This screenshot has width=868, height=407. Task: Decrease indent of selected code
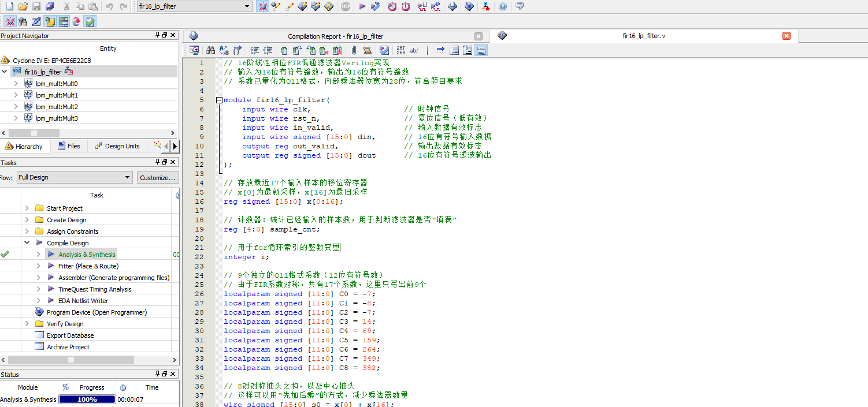[268, 50]
